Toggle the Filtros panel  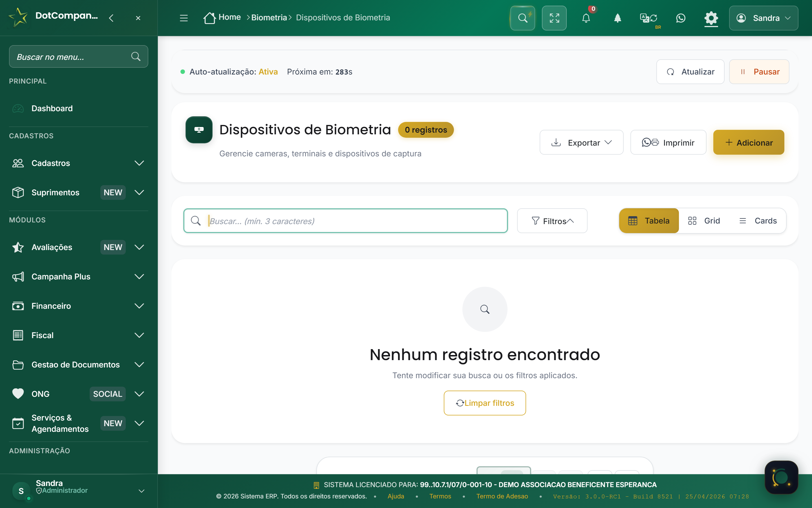point(552,221)
